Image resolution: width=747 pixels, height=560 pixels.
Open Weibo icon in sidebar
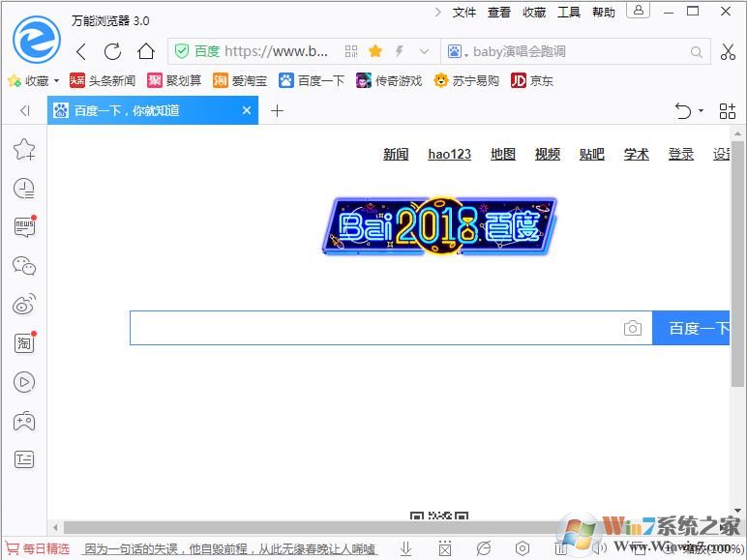click(24, 306)
